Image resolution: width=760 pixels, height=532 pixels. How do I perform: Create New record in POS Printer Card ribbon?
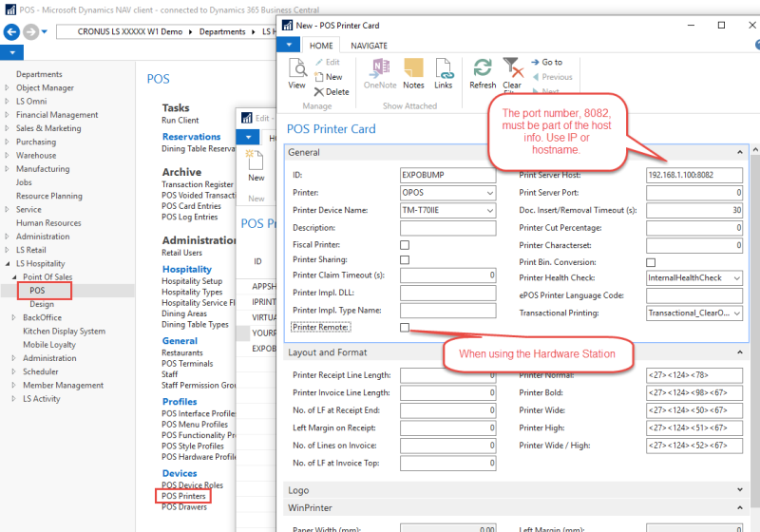click(x=329, y=77)
